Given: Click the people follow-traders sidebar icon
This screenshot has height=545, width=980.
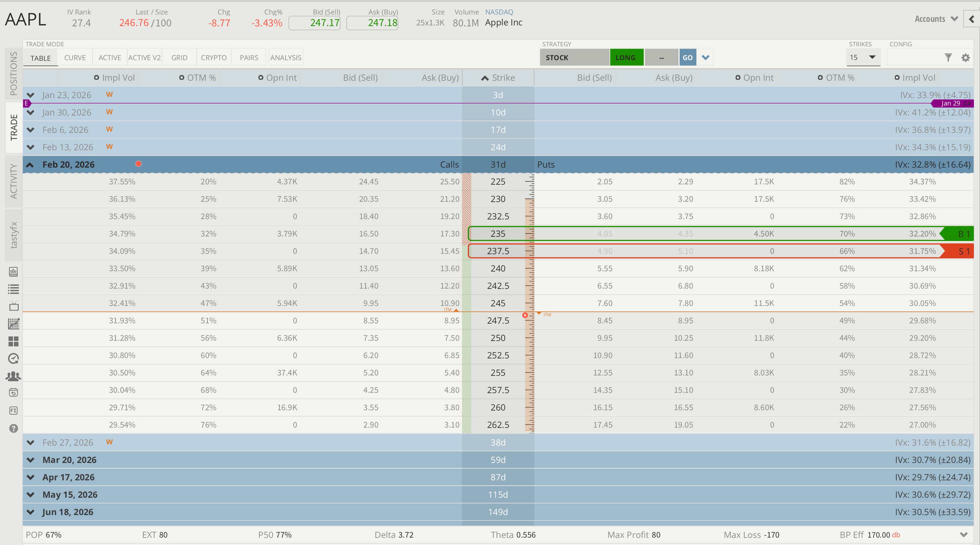Looking at the screenshot, I should point(13,376).
